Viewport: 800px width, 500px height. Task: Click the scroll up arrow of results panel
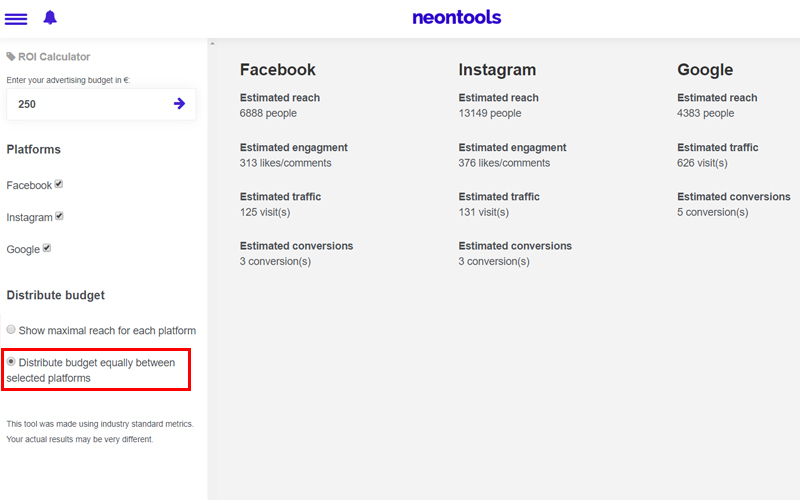212,44
